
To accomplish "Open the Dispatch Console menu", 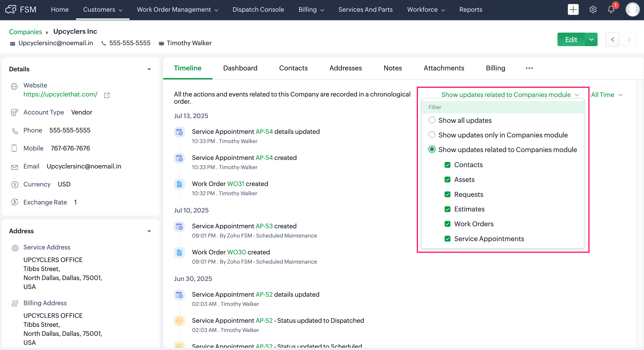I will click(x=258, y=9).
